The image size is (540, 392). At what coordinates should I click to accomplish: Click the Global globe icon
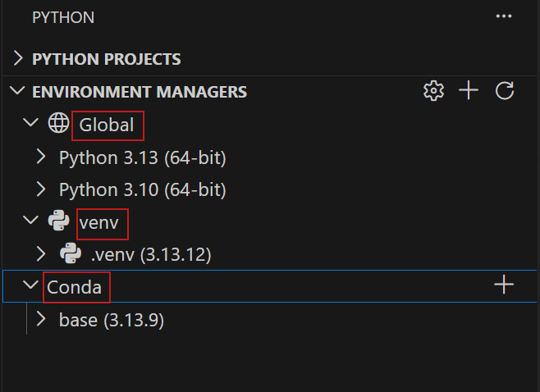pos(58,125)
